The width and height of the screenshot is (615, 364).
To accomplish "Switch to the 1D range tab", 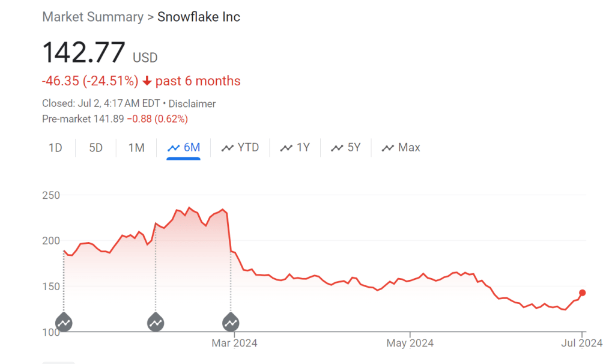I will pos(55,148).
